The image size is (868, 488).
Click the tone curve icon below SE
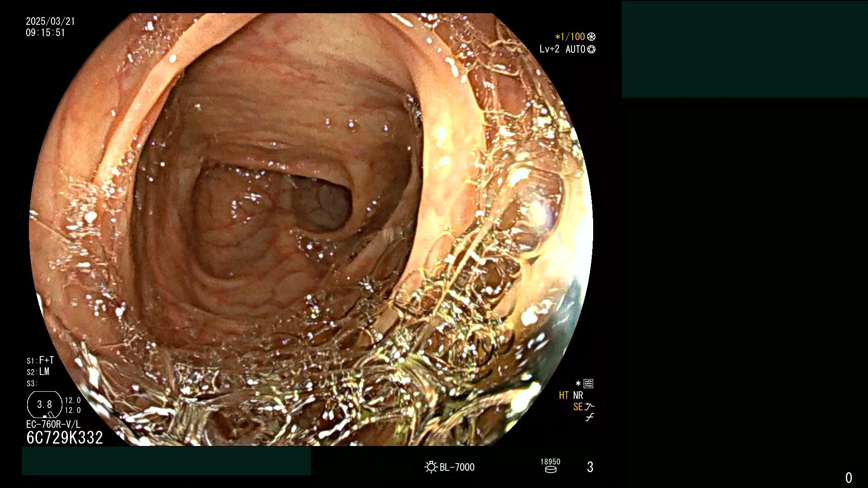tap(590, 418)
